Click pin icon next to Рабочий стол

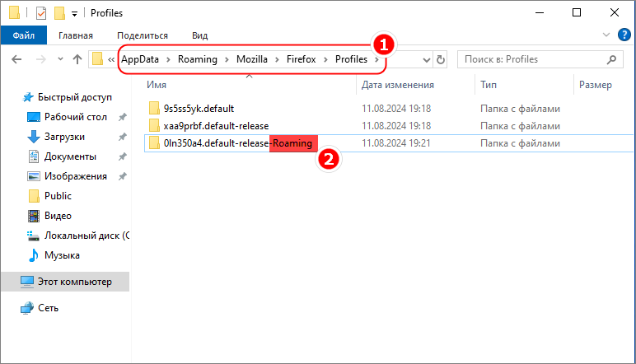click(x=122, y=117)
